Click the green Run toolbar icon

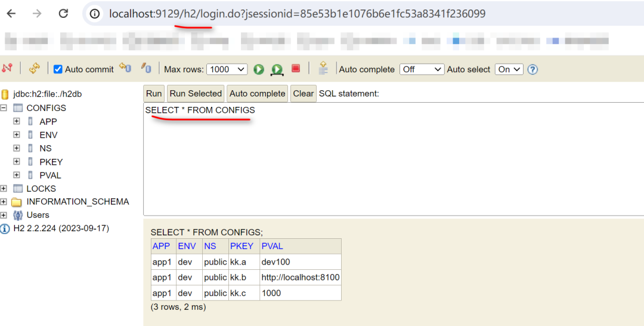coord(259,69)
